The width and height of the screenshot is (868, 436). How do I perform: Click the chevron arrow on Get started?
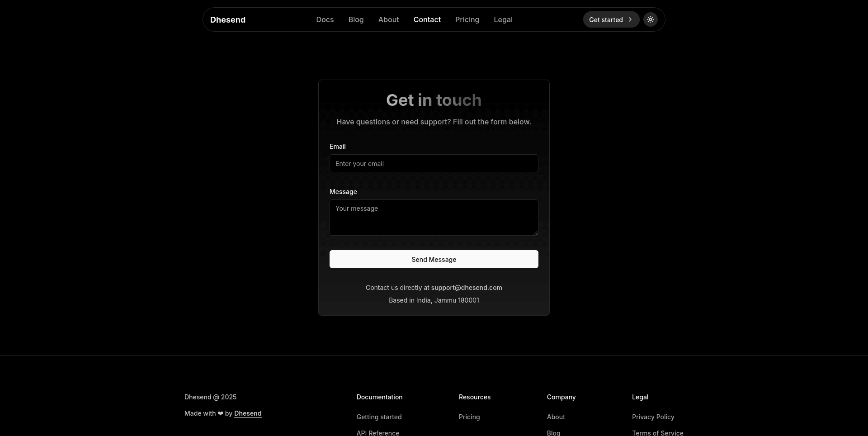pyautogui.click(x=630, y=19)
